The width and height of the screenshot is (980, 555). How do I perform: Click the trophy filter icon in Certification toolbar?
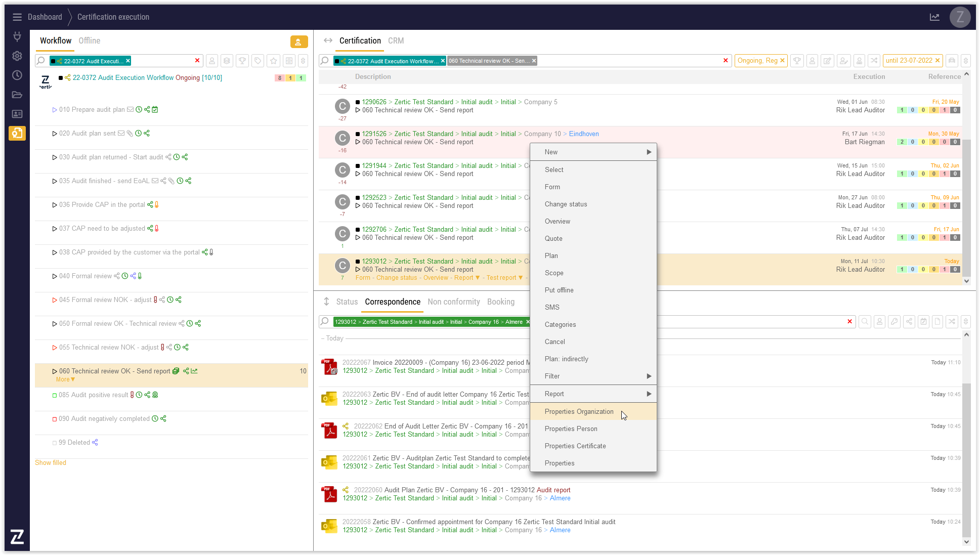(x=797, y=61)
